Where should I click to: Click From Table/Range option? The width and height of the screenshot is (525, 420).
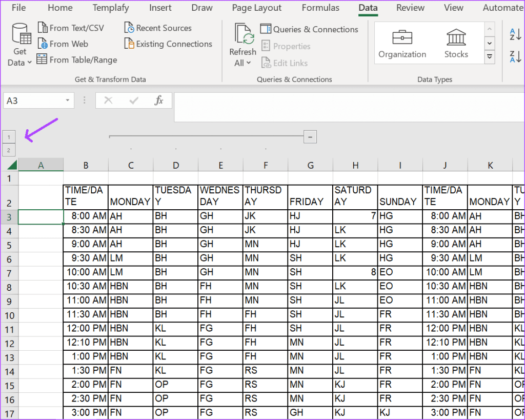click(x=77, y=60)
